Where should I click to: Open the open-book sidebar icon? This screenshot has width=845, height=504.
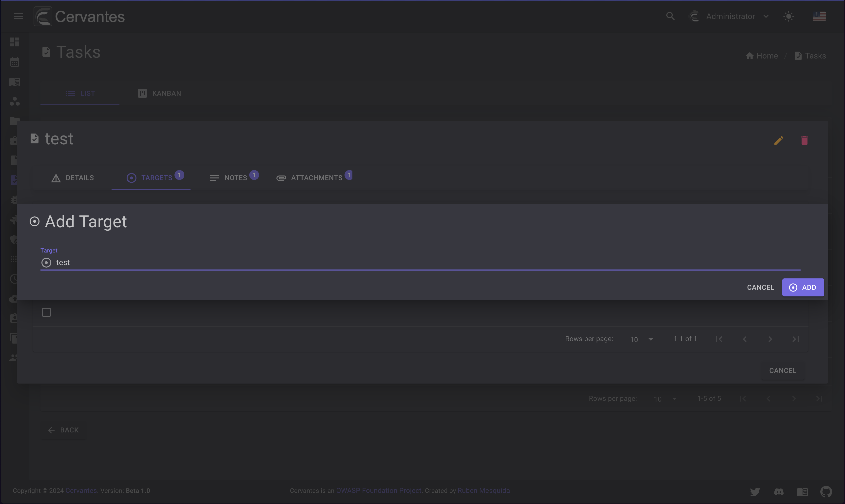(15, 81)
